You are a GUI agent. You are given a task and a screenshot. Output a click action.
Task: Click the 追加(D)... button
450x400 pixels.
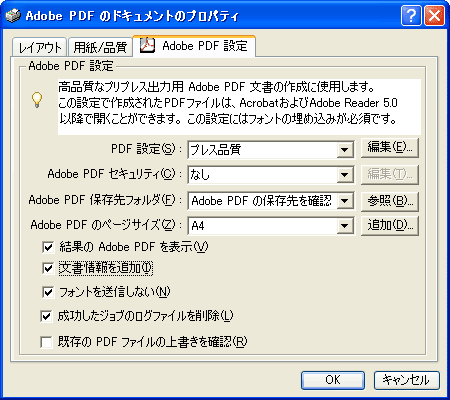[x=390, y=226]
